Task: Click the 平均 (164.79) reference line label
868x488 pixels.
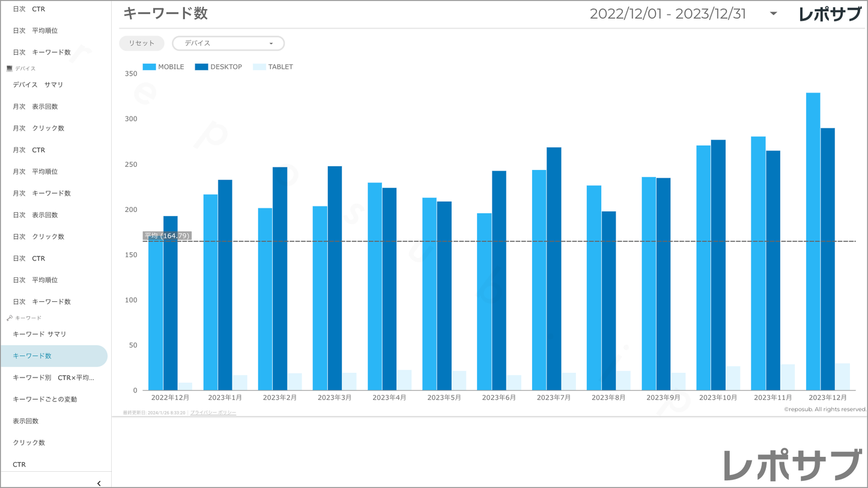Action: (167, 236)
